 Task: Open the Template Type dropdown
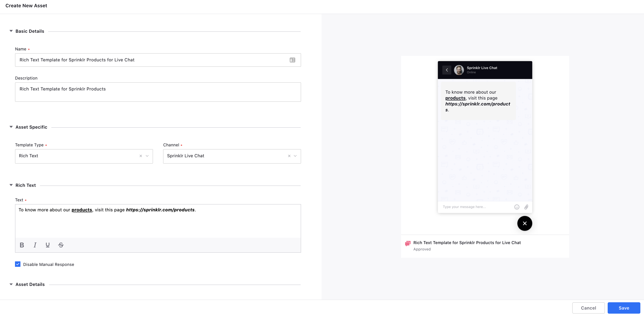pyautogui.click(x=147, y=156)
